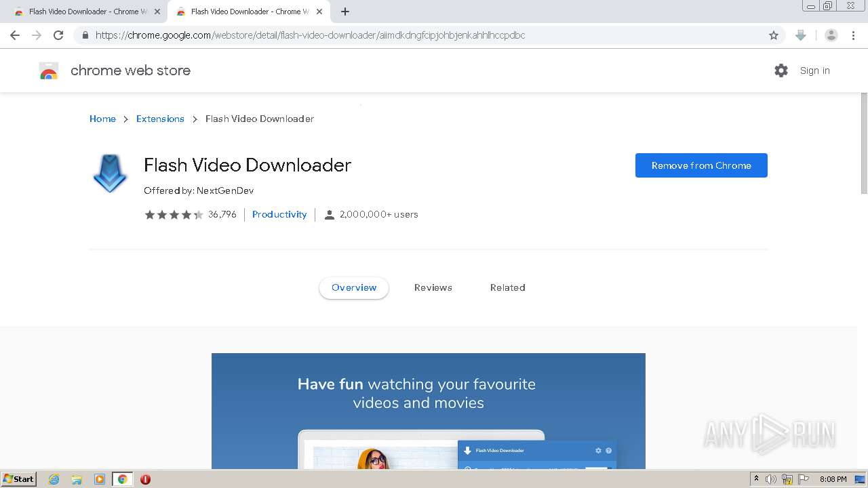Select the Overview tab
This screenshot has height=488, width=868.
pos(354,287)
